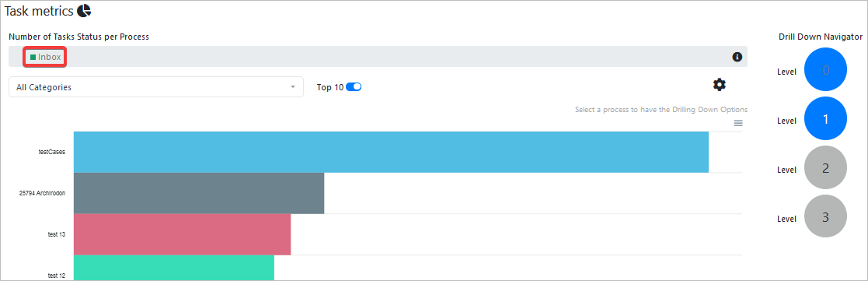Select the grey 25794 Archirodon bar
This screenshot has width=868, height=281.
199,193
